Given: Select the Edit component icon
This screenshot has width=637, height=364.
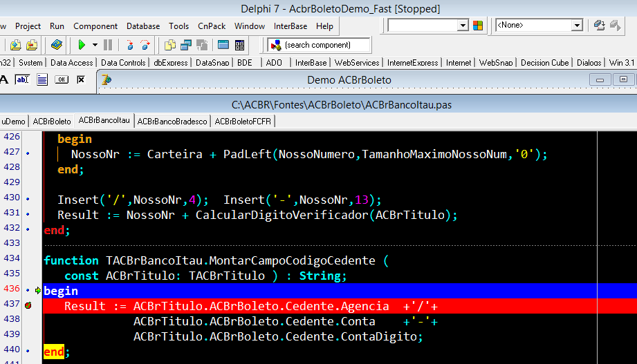Looking at the screenshot, I should point(22,79).
